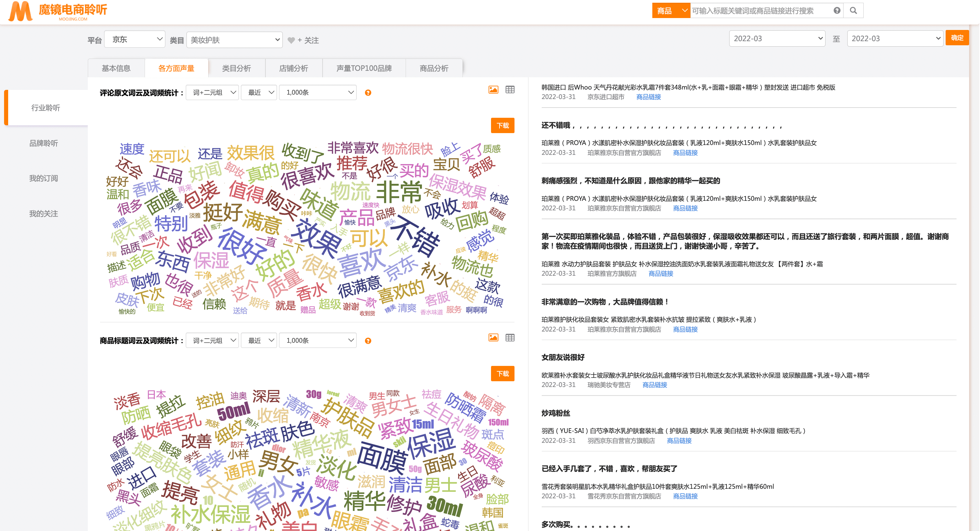The height and width of the screenshot is (531, 980).
Task: Open the start date 2022-03 dropdown
Action: (777, 38)
